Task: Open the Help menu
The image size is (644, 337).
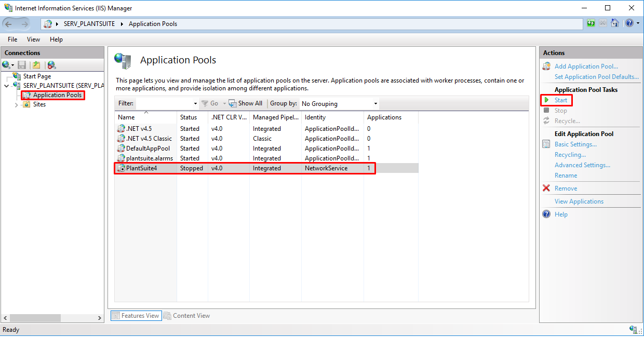Action: pyautogui.click(x=56, y=39)
